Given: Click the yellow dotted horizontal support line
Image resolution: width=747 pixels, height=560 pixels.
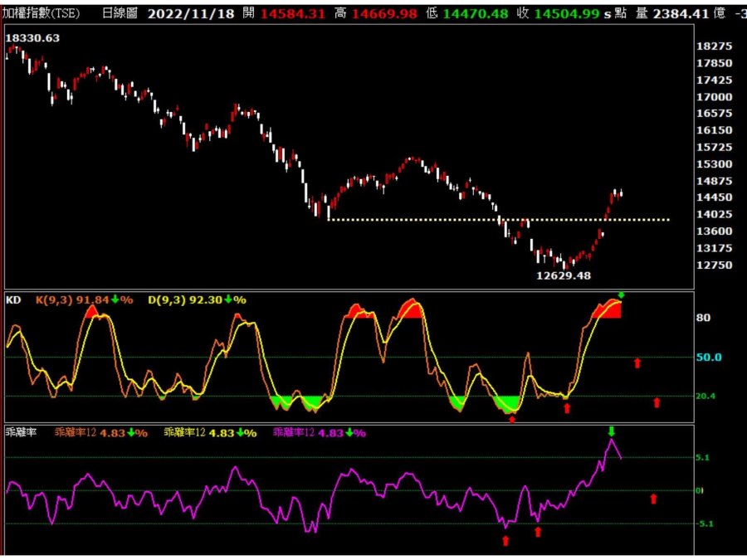Looking at the screenshot, I should click(498, 220).
